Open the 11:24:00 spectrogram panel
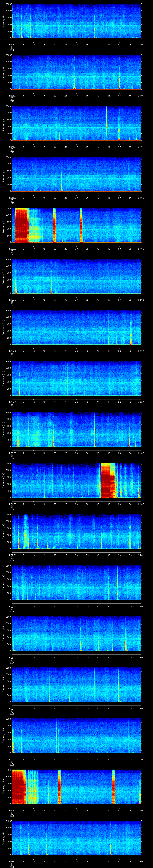 click(76, 123)
